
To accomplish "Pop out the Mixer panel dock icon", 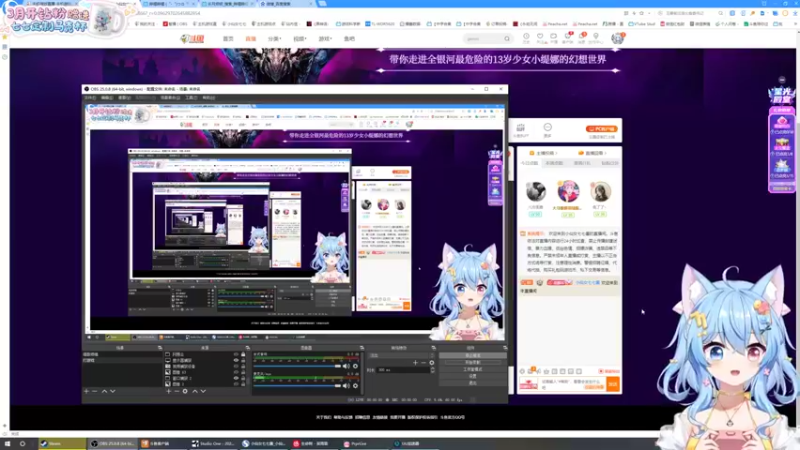I will click(x=362, y=348).
